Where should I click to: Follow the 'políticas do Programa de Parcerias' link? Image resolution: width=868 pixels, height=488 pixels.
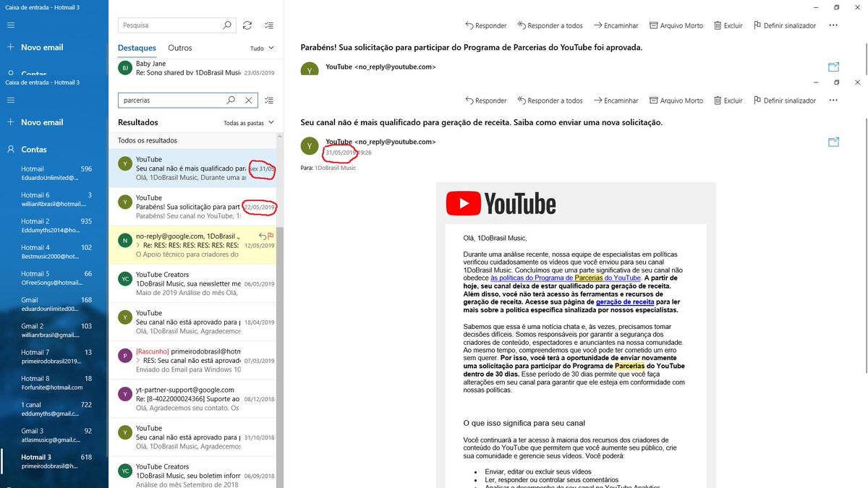pos(566,278)
